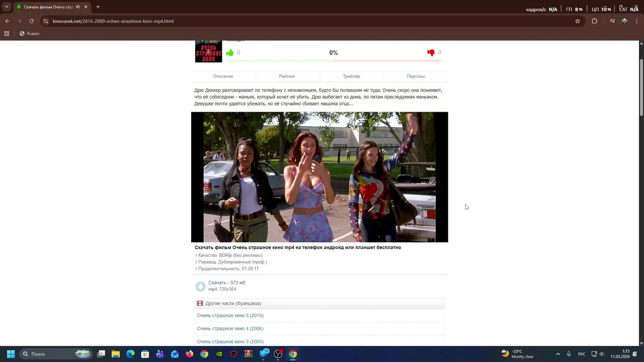Switch to the Рейтинг tab
This screenshot has height=362, width=644.
(x=287, y=76)
